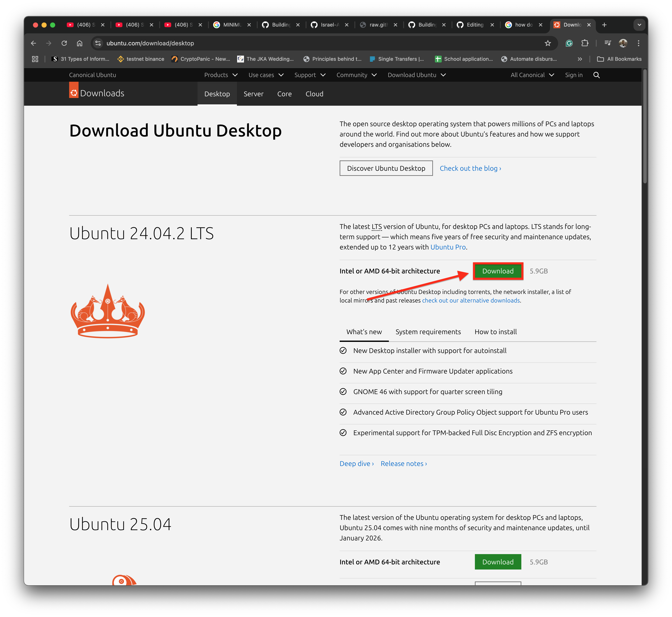Expand the Download Ubuntu menu
The height and width of the screenshot is (617, 672).
point(416,75)
